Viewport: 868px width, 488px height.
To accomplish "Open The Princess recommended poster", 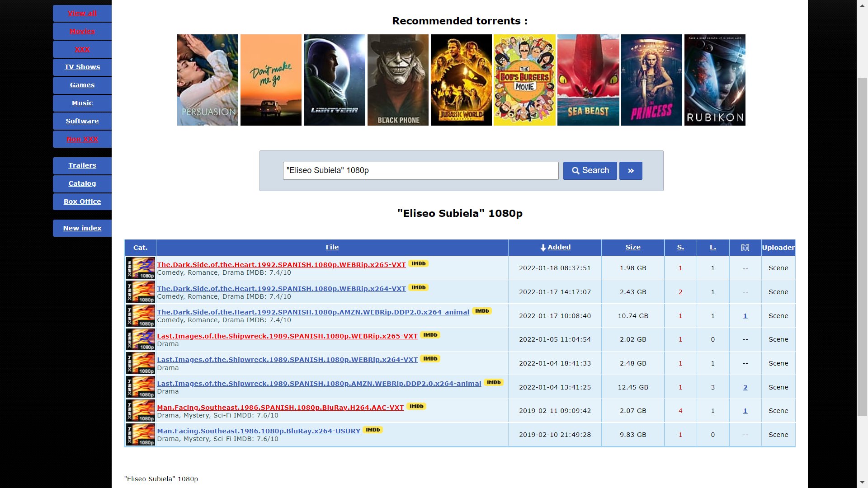I will (x=651, y=80).
